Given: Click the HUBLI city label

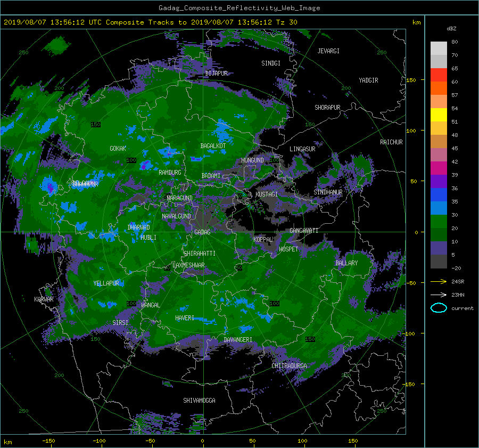Looking at the screenshot, I should click(148, 238).
